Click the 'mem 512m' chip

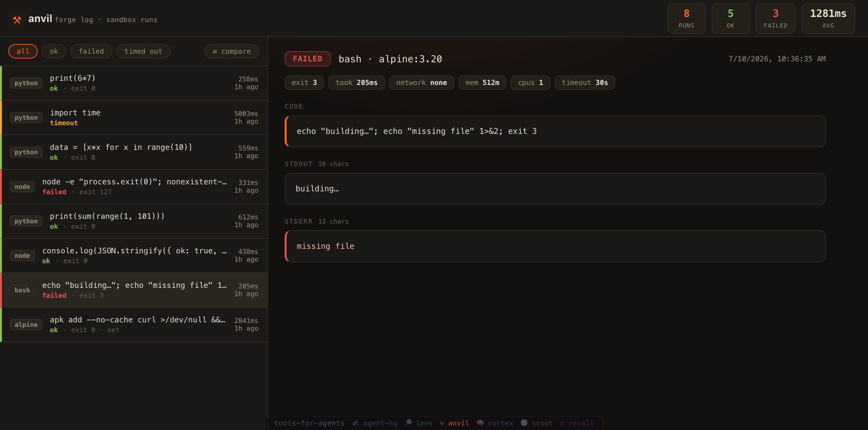[483, 83]
